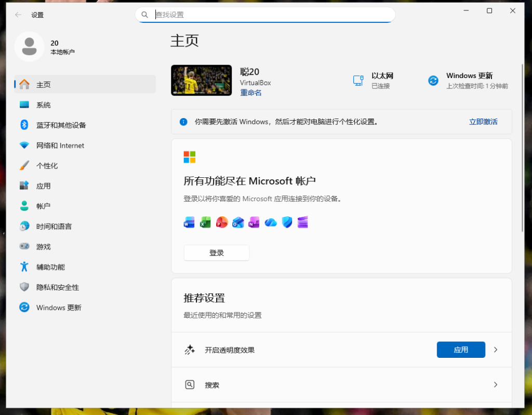Screen dimensions: 532x415
Task: Click the 系统 monitor icon in sidebar
Action: [x=24, y=105]
